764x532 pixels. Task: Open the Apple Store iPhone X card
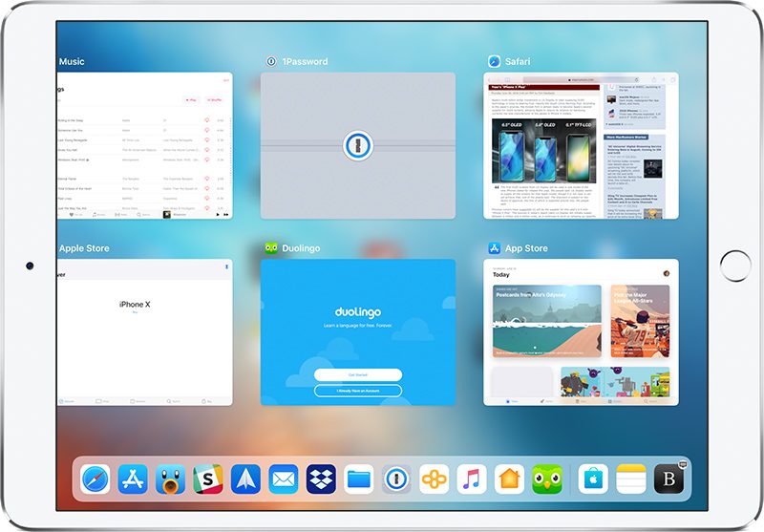[x=143, y=331]
